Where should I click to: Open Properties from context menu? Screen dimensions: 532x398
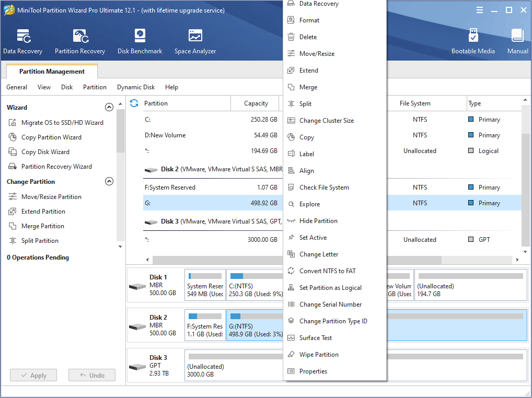(334, 371)
